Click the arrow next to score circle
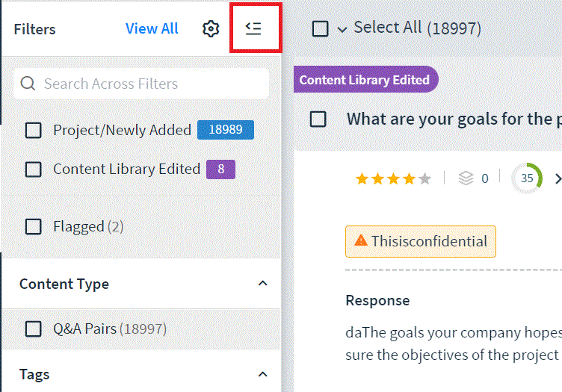The width and height of the screenshot is (562, 392). tap(558, 178)
